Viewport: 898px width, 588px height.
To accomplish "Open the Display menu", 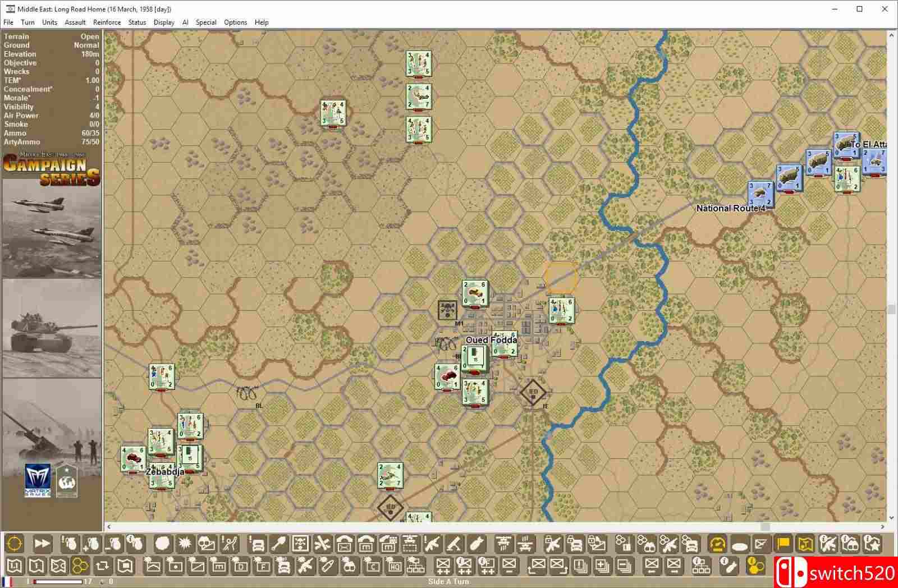I will pyautogui.click(x=164, y=22).
